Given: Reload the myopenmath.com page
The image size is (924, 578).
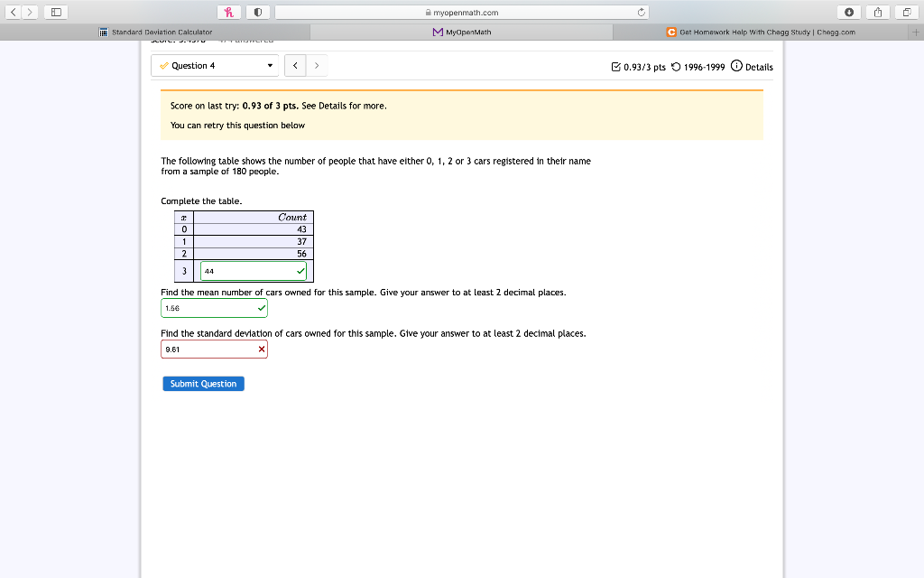Looking at the screenshot, I should tap(643, 12).
